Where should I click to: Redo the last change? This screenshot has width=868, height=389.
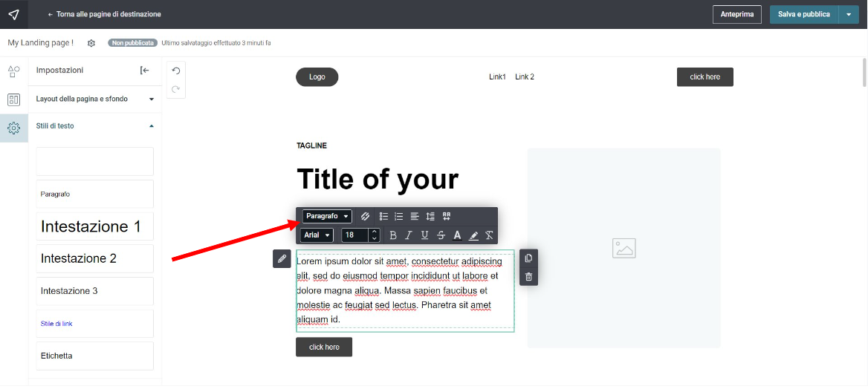click(x=176, y=89)
